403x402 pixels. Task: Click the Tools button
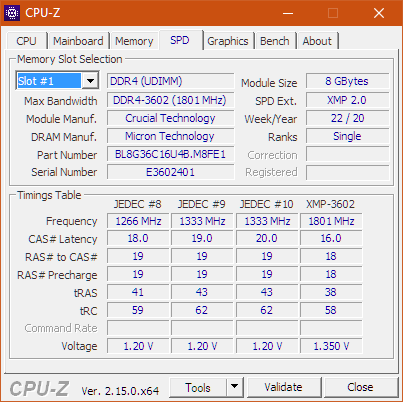tap(198, 387)
